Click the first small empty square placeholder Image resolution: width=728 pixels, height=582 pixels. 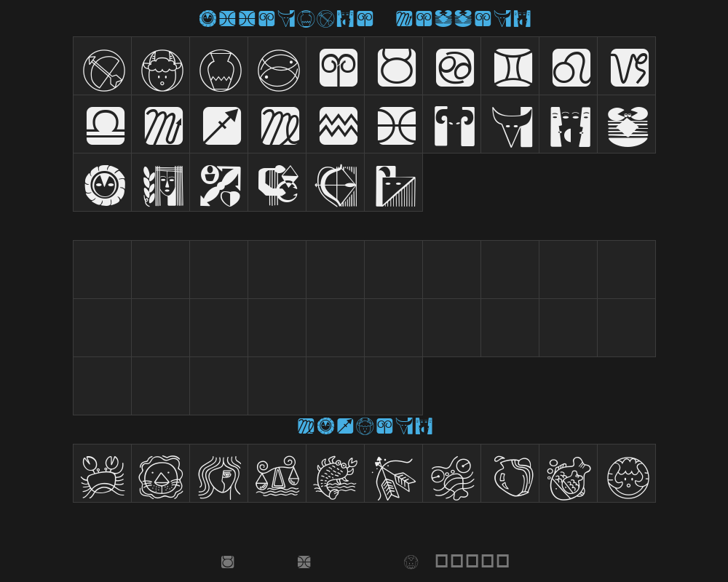pos(442,561)
